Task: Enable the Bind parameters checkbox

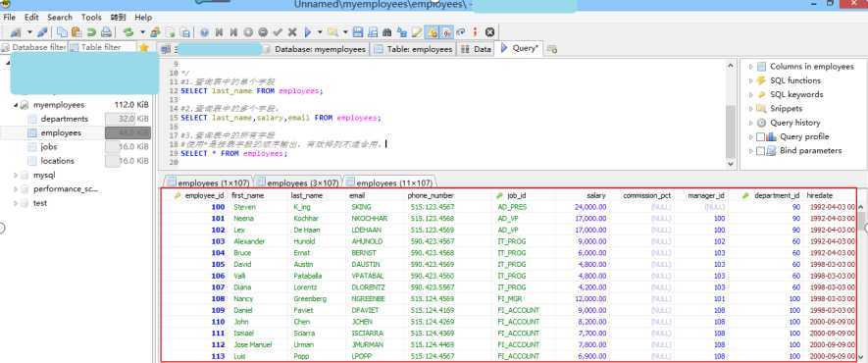Action: click(x=761, y=150)
